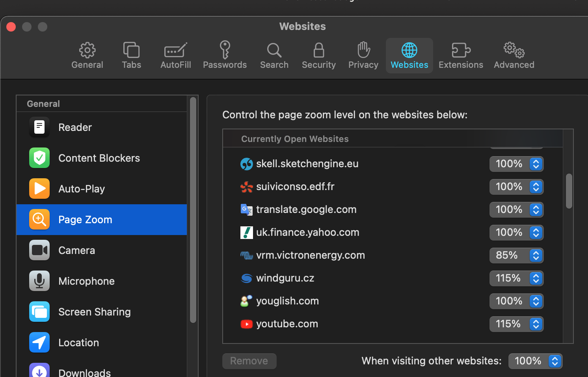Viewport: 588px width, 377px height.
Task: Open the Privacy hand icon
Action: pyautogui.click(x=363, y=50)
